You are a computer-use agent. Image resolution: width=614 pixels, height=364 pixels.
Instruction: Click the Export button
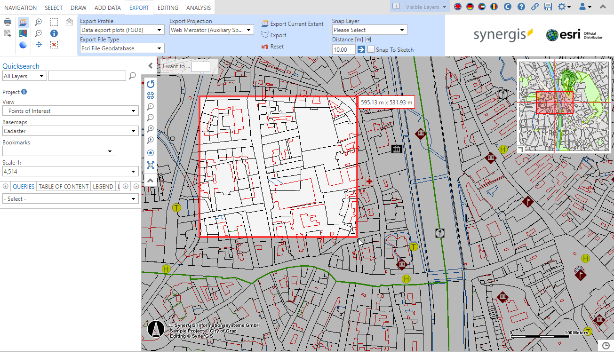[275, 36]
